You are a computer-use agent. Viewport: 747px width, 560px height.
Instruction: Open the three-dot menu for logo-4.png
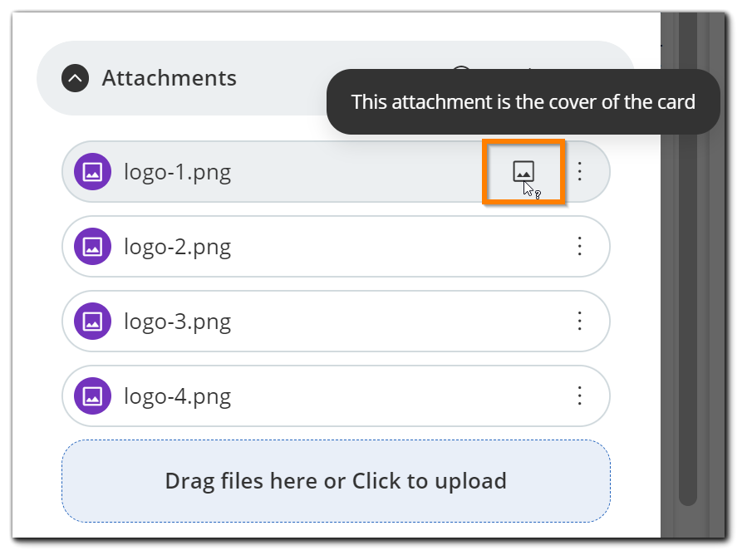coord(579,395)
